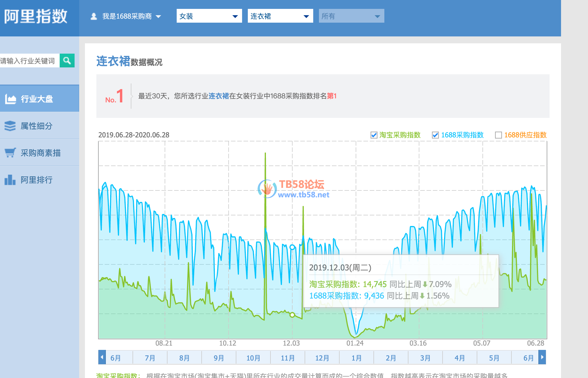Click the green data point on 12.03
This screenshot has width=588, height=378.
pyautogui.click(x=292, y=315)
